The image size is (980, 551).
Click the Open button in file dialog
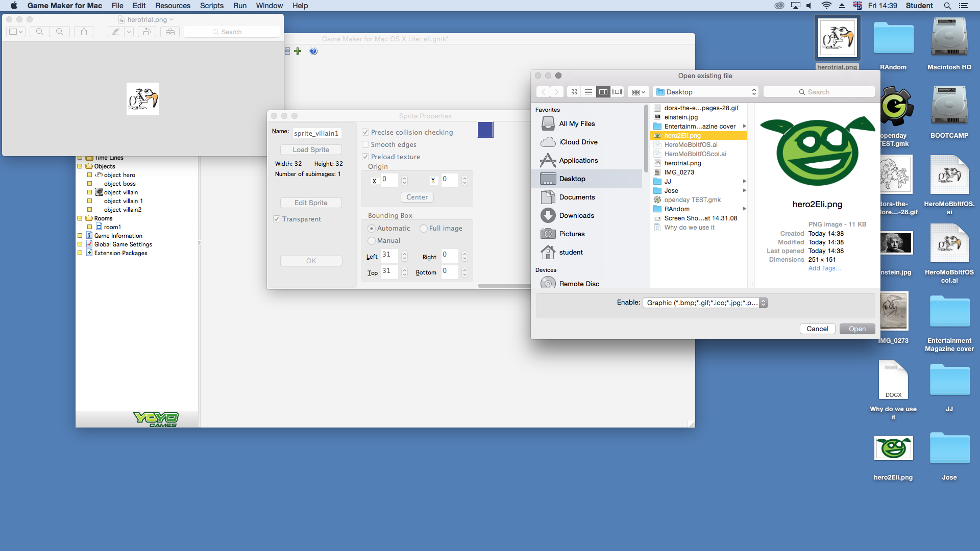click(x=857, y=329)
